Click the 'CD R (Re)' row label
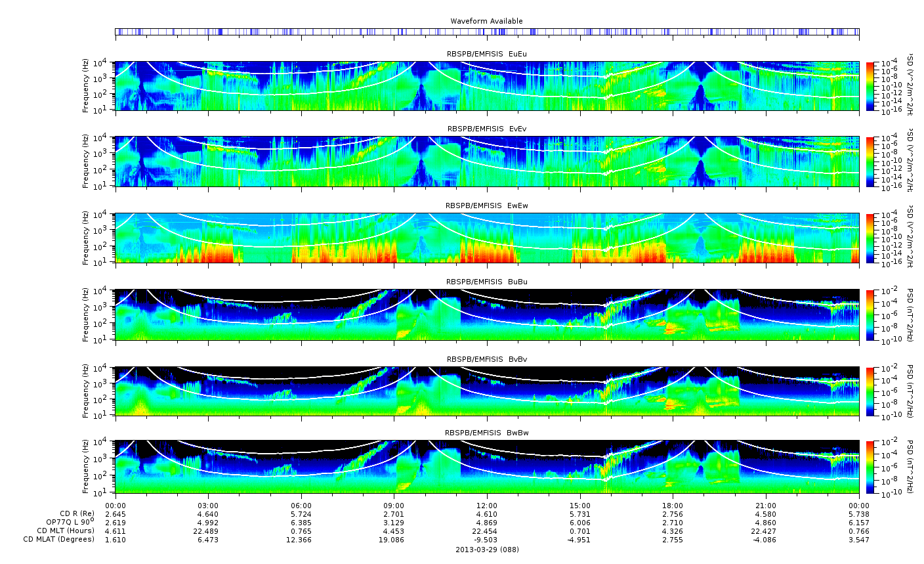The image size is (924, 564). [x=77, y=513]
